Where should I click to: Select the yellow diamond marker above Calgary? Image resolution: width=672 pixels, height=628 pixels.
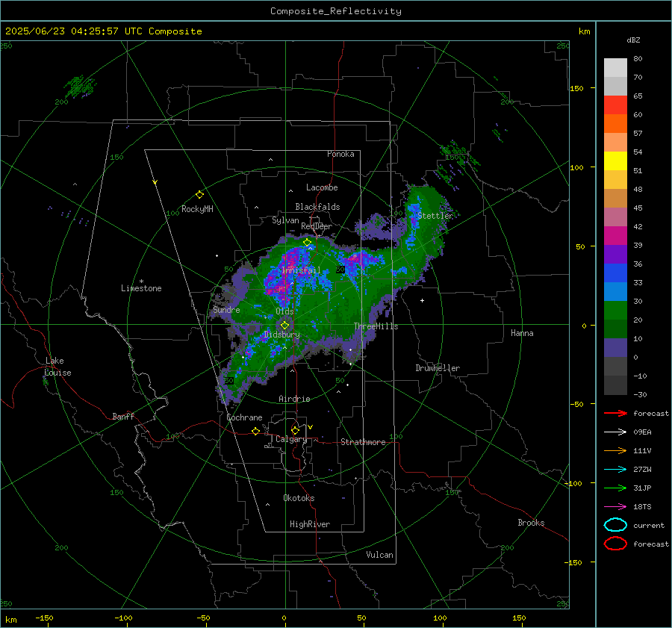point(295,430)
